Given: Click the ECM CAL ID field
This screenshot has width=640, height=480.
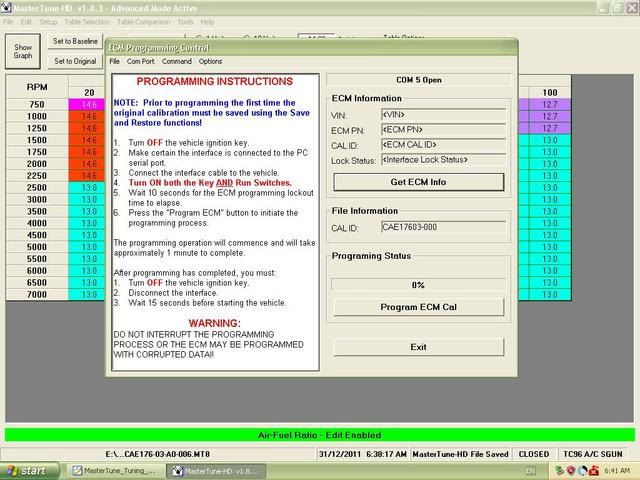Looking at the screenshot, I should (x=443, y=145).
